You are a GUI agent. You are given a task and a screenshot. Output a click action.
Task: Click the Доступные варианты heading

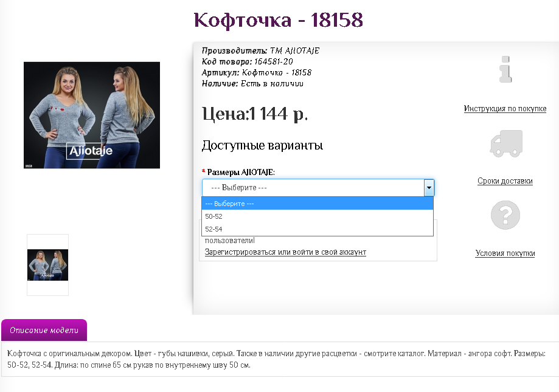click(x=262, y=145)
